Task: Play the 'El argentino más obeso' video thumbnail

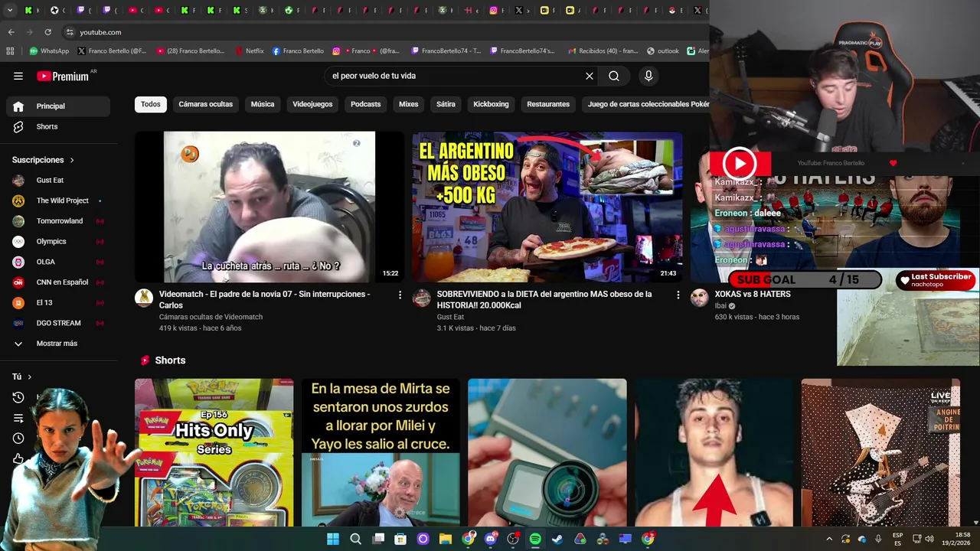Action: click(x=547, y=207)
